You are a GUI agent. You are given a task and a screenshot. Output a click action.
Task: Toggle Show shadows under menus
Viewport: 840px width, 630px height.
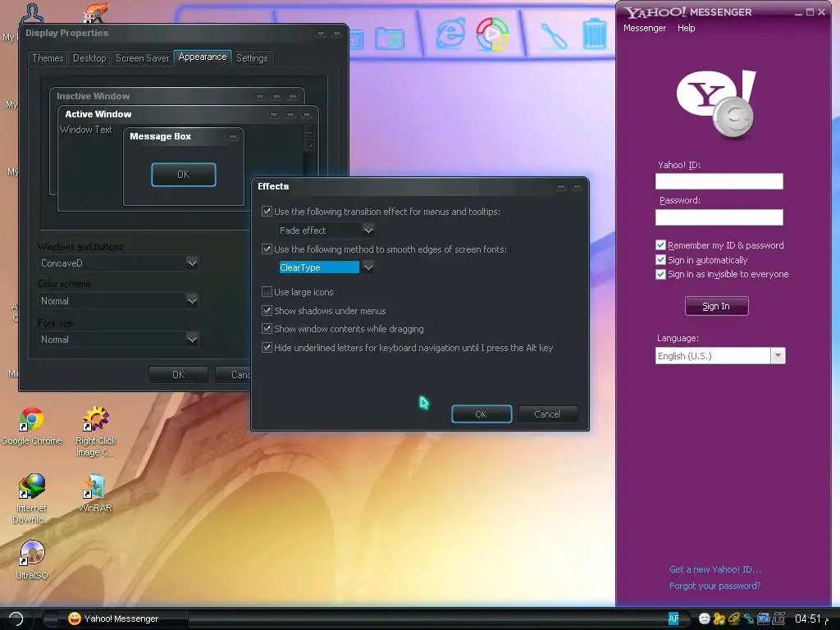267,310
